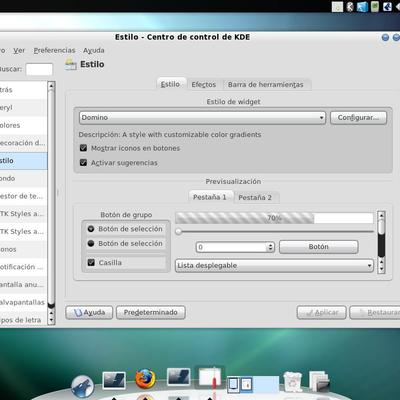400x400 pixels.
Task: Select the first Botón de selección radio
Action: [x=91, y=229]
